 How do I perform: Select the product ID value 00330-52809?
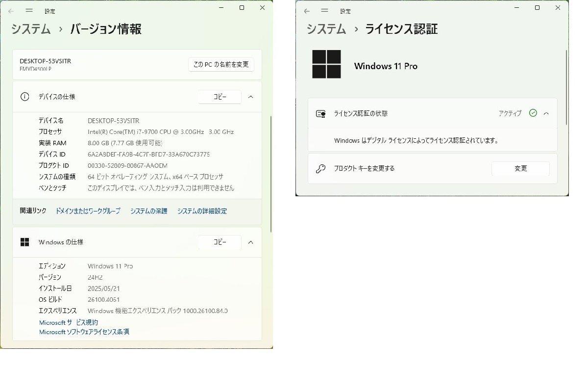(x=127, y=165)
